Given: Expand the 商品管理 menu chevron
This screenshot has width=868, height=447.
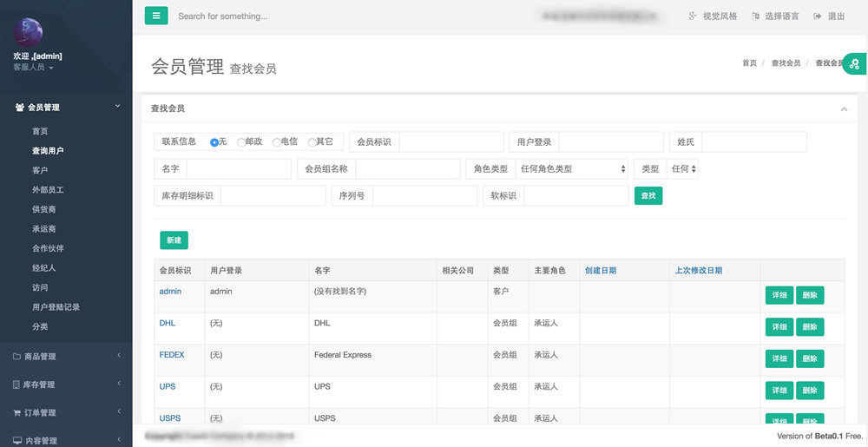Looking at the screenshot, I should [x=118, y=356].
